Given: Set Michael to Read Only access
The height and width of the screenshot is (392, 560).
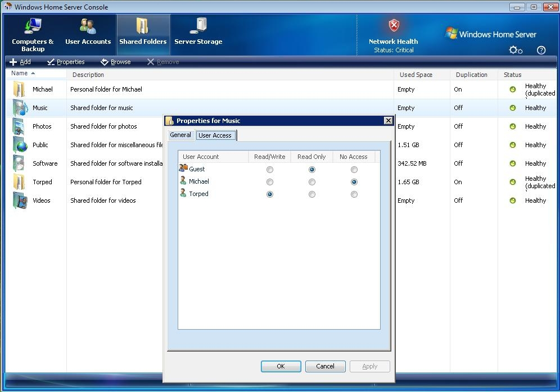Looking at the screenshot, I should (x=312, y=182).
